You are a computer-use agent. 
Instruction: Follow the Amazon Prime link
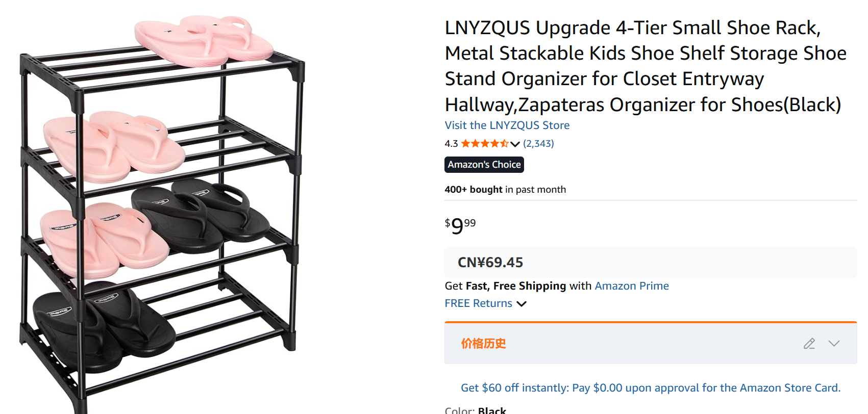tap(632, 286)
